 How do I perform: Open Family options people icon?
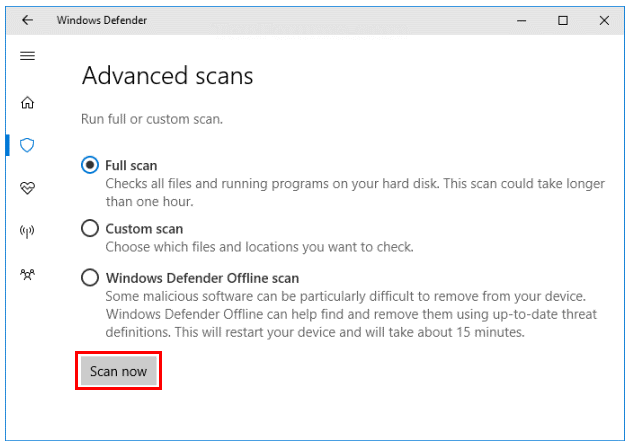(27, 275)
